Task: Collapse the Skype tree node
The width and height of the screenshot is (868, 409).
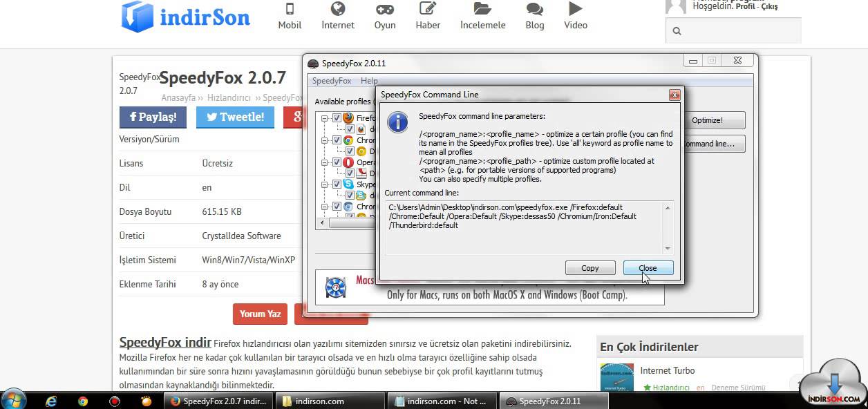Action: pyautogui.click(x=325, y=184)
